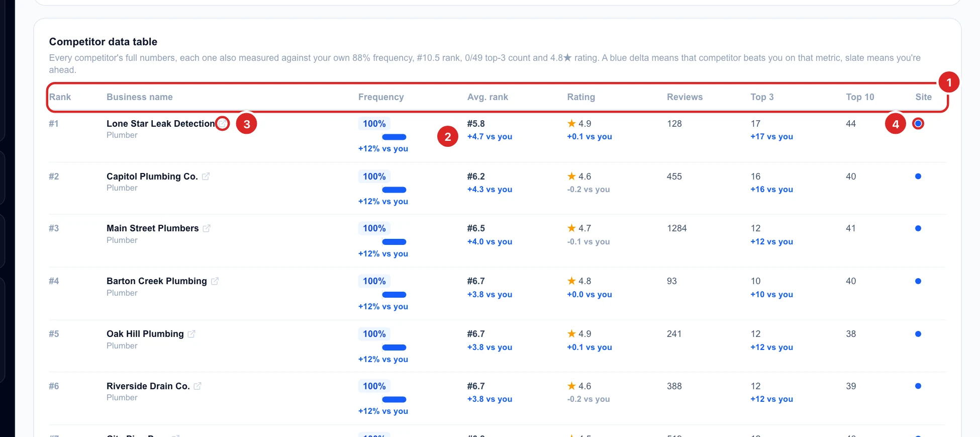Open external link icon beside Main Street Plumbers
Viewport: 980px width, 437px height.
tap(207, 228)
